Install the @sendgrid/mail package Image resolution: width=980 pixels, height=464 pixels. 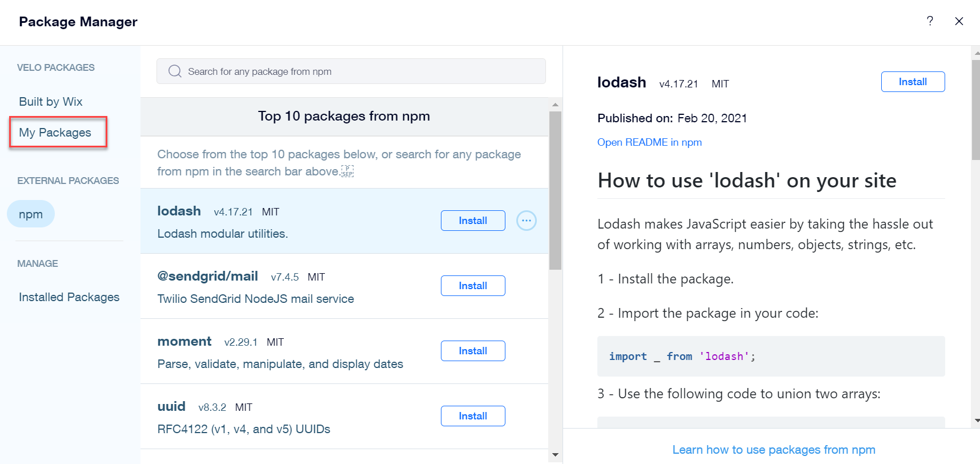pos(473,286)
